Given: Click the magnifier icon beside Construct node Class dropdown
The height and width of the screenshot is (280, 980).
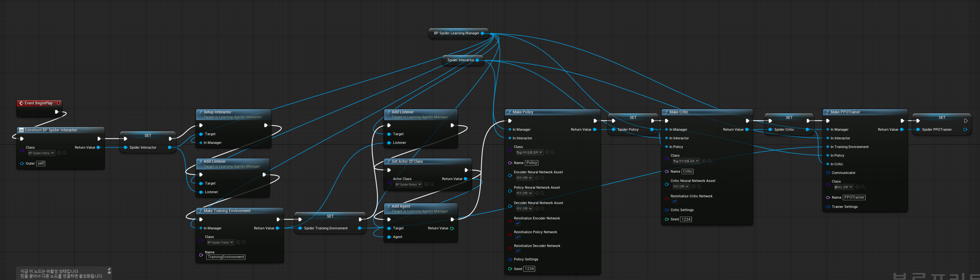Looking at the screenshot, I should click(65, 153).
